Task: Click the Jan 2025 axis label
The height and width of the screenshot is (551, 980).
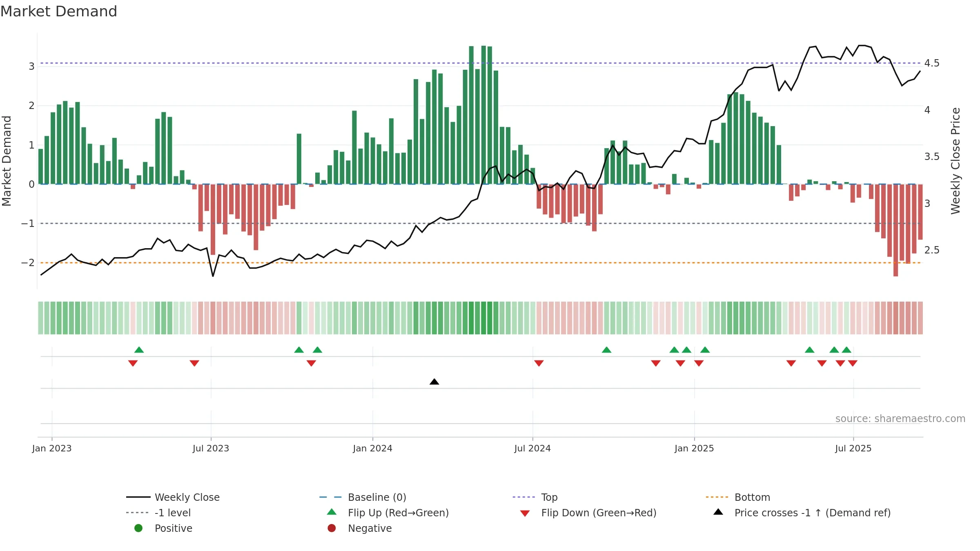Action: pos(694,448)
